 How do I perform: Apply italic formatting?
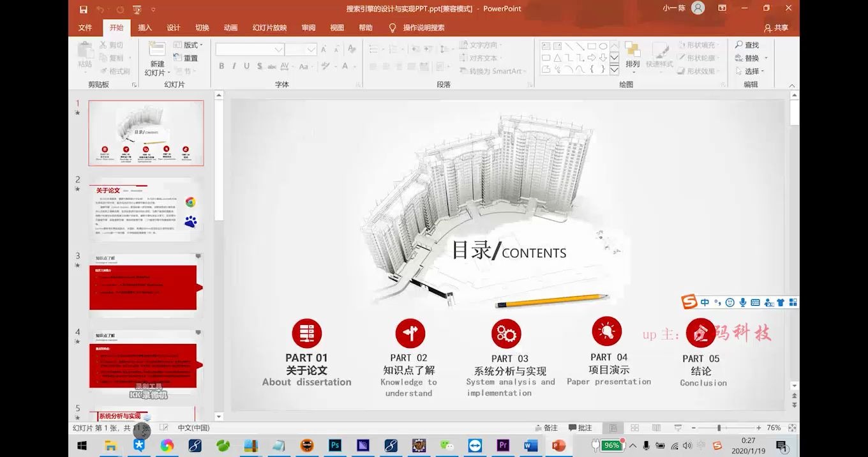(234, 66)
